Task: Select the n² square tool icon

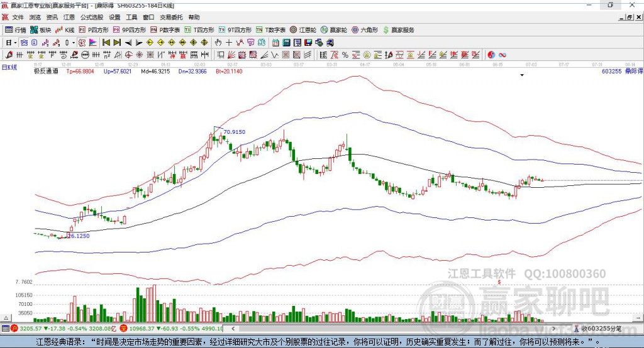Action: 107,55
